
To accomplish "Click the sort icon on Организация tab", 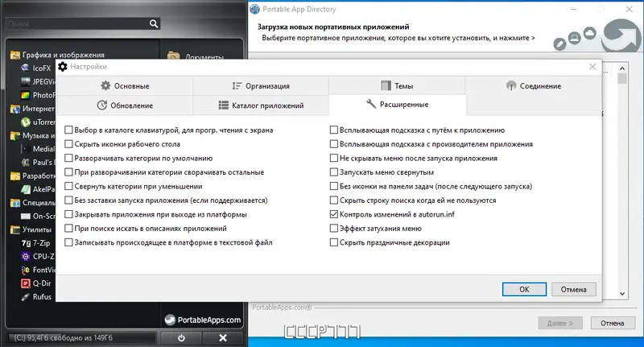I will 237,85.
